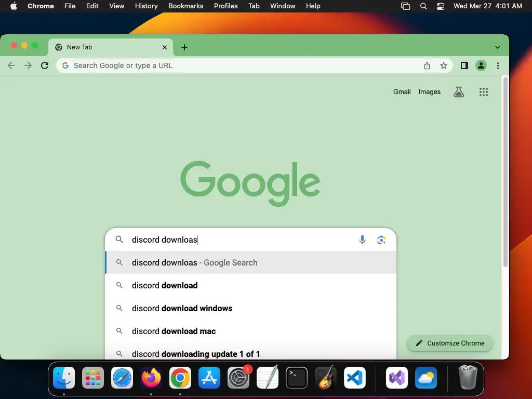Click the Chrome icon in the Dock
Viewport: 532px width, 399px height.
tap(180, 378)
